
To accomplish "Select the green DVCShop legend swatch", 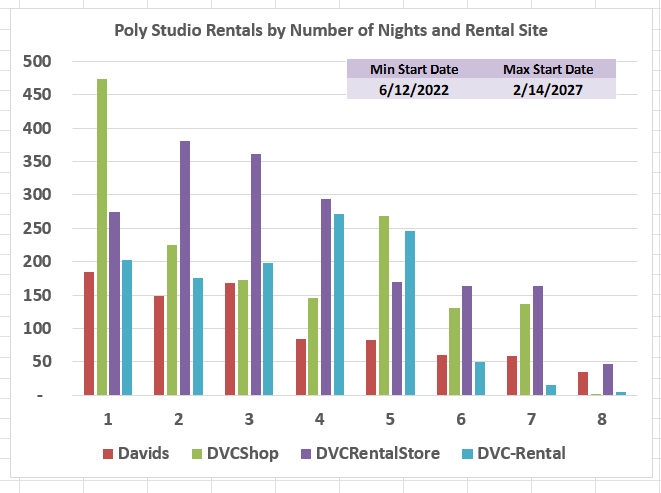I will (x=197, y=454).
